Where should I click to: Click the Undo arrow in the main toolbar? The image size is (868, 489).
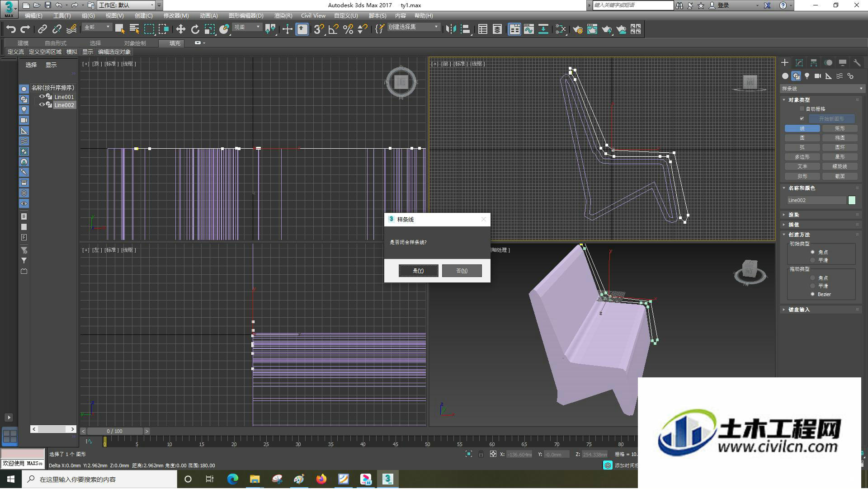tap(11, 29)
